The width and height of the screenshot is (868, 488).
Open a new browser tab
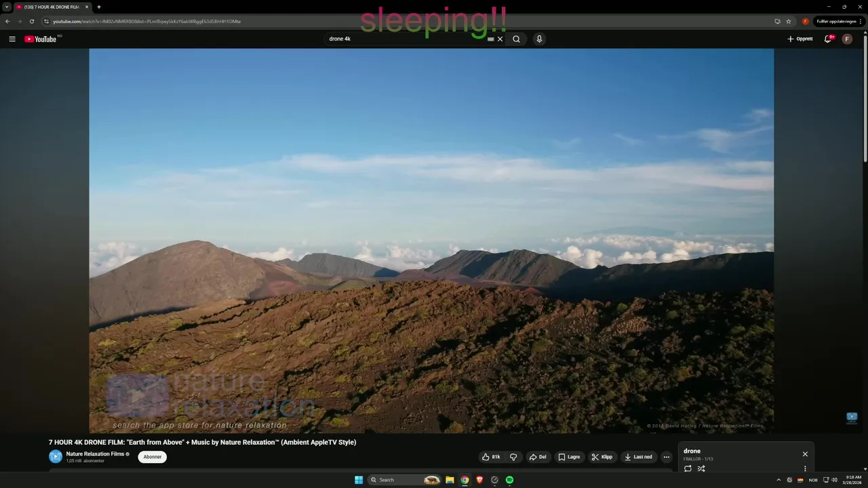tap(99, 7)
